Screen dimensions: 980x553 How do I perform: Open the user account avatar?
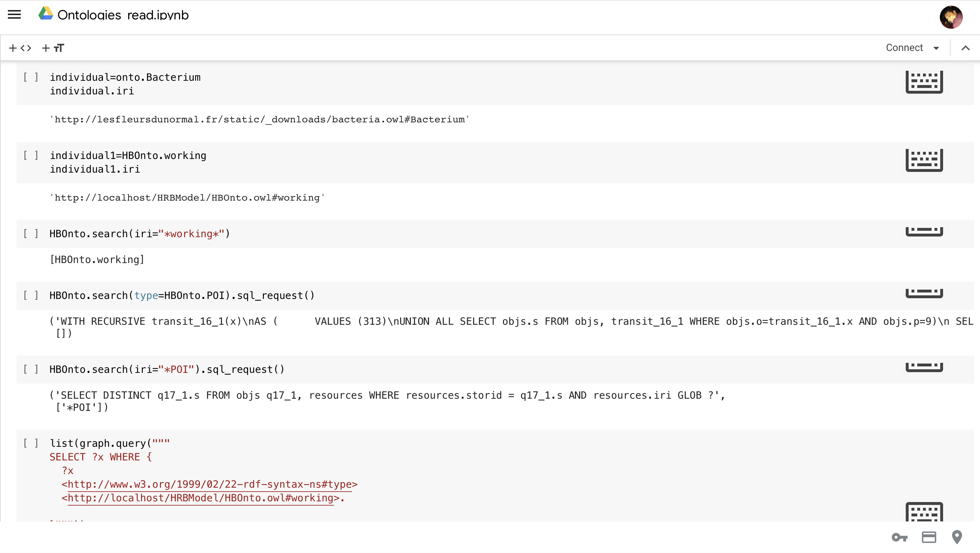click(x=951, y=17)
